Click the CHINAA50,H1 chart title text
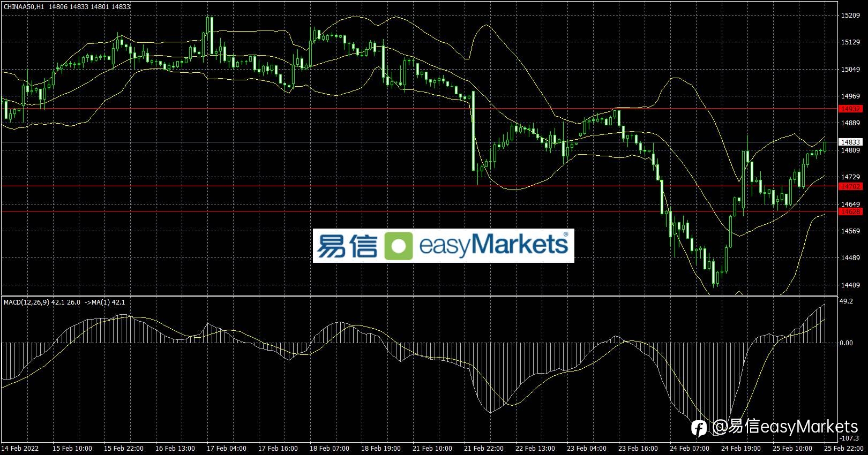 [24, 7]
